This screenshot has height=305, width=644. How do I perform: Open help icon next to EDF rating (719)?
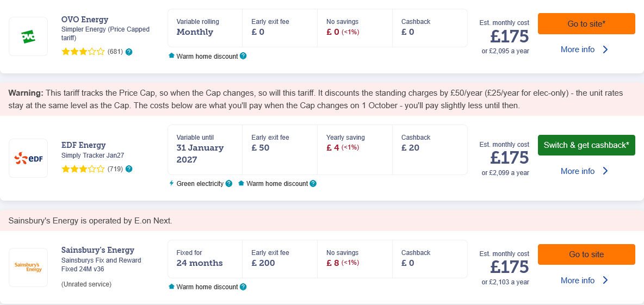coord(129,169)
